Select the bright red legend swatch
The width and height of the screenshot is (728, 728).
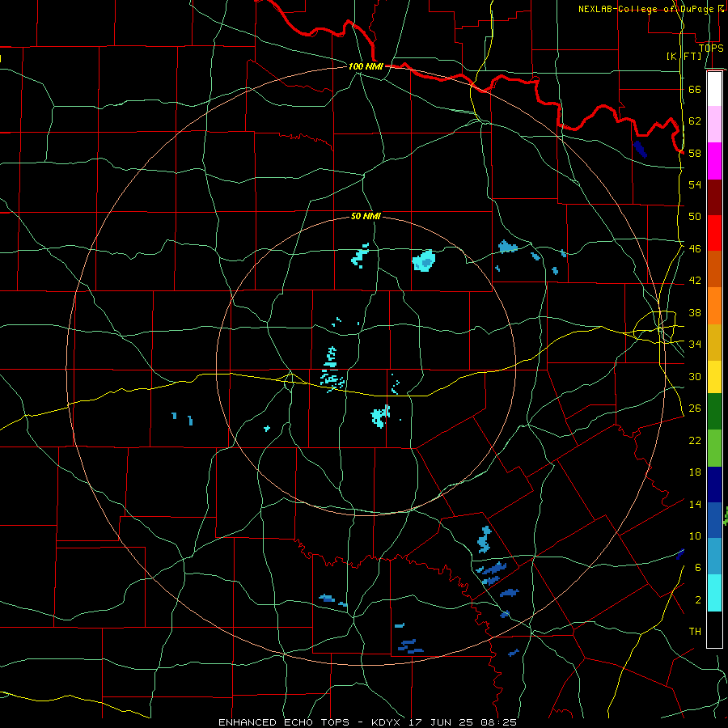click(x=714, y=233)
